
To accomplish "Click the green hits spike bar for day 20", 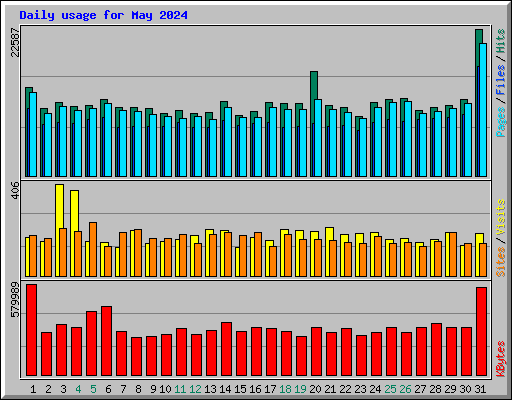I will coord(314,85).
